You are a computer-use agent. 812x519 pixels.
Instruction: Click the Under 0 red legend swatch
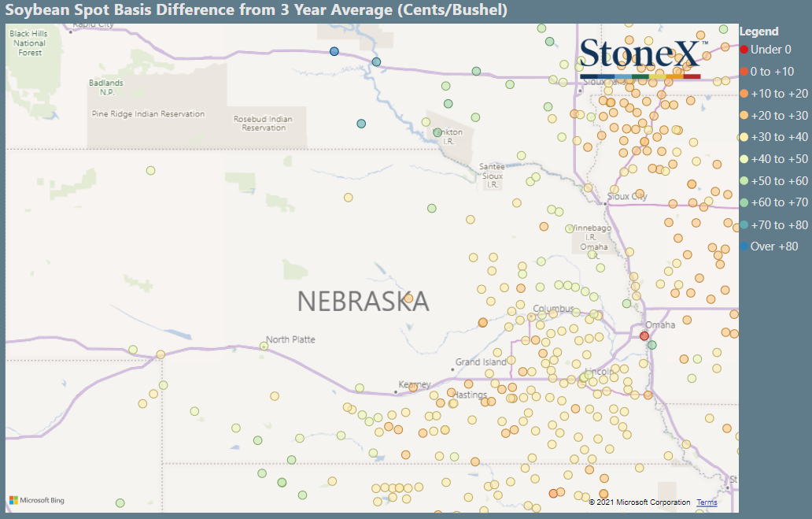744,50
